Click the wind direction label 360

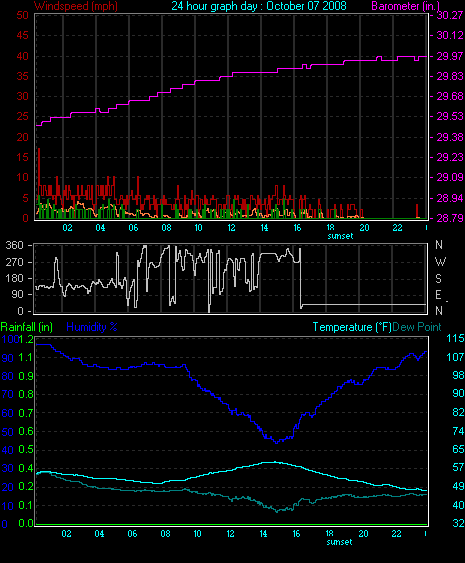(15, 245)
